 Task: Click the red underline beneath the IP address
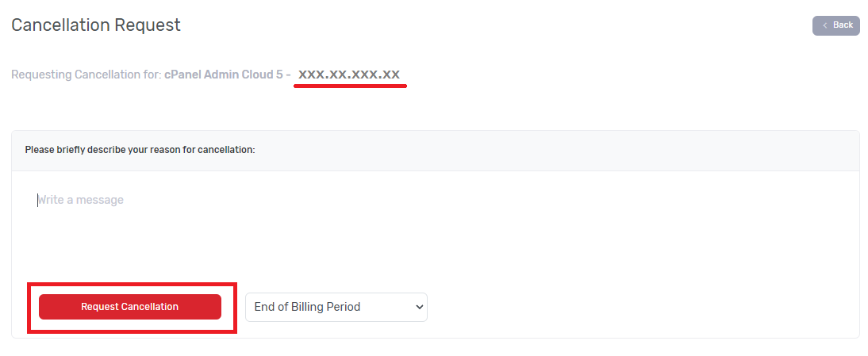(350, 86)
